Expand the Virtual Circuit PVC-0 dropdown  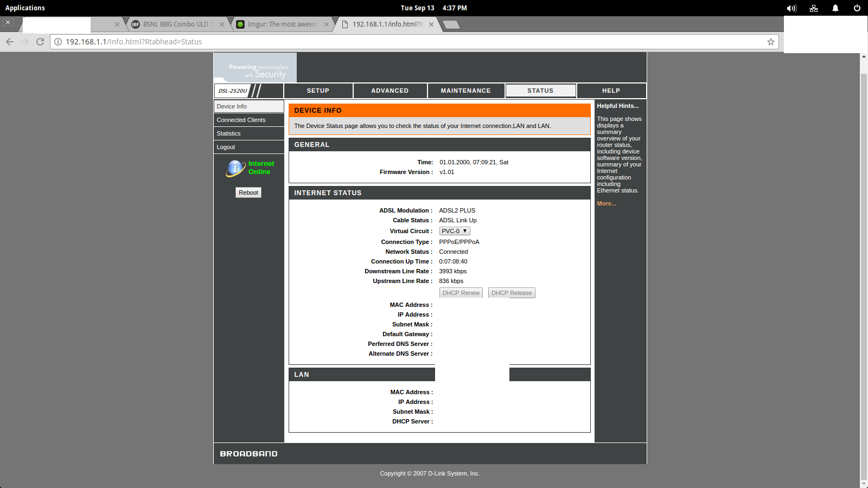pos(454,231)
